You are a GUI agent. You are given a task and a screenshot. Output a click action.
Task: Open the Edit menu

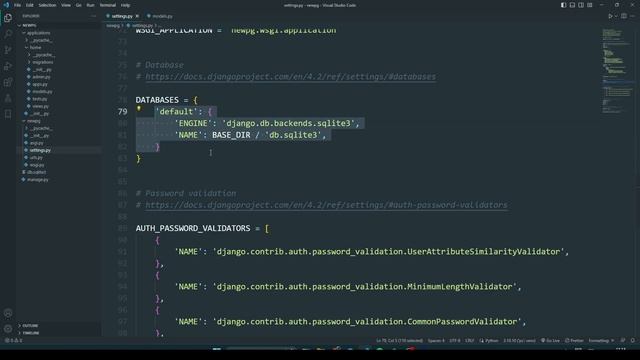pos(29,5)
